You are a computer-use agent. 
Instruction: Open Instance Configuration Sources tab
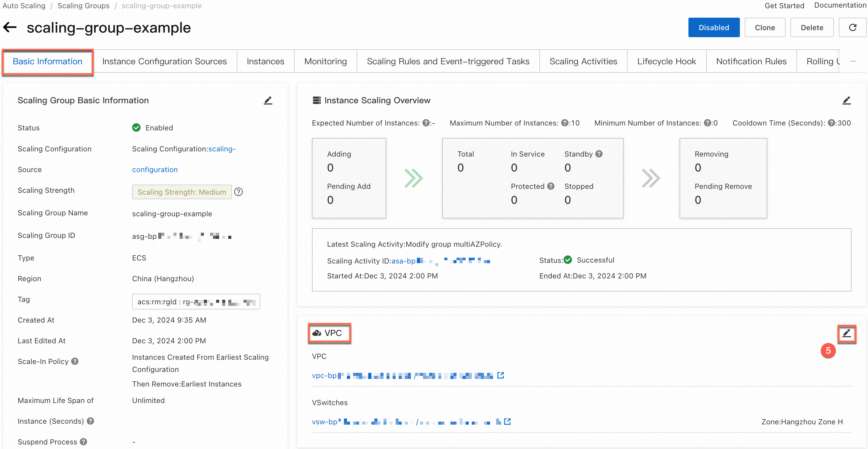tap(164, 62)
